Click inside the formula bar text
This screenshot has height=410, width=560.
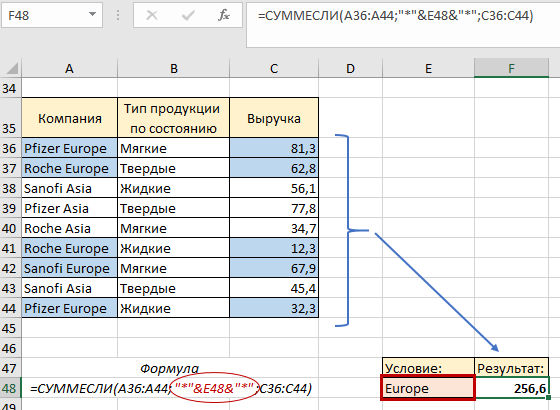[395, 16]
